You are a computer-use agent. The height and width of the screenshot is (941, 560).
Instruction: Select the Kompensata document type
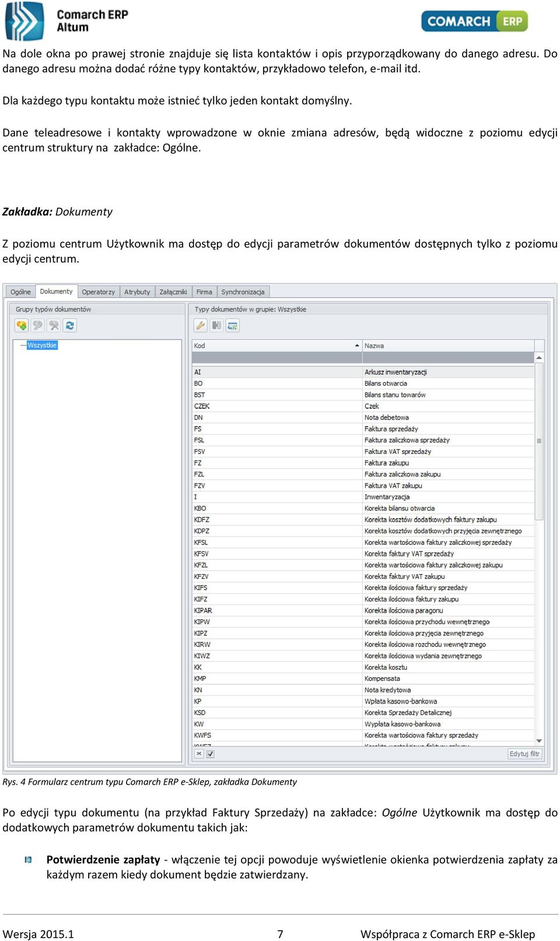(363, 679)
